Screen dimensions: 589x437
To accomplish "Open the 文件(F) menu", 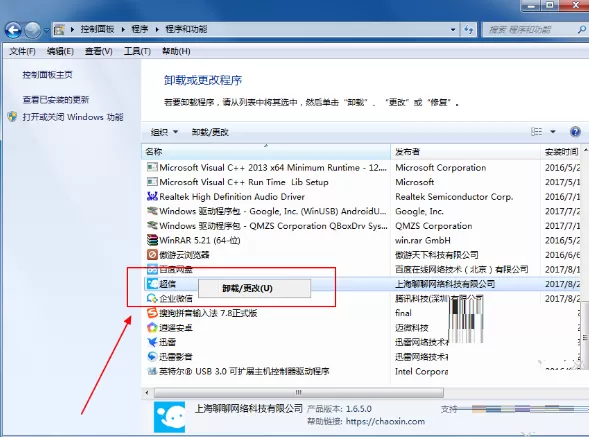I will pos(22,51).
